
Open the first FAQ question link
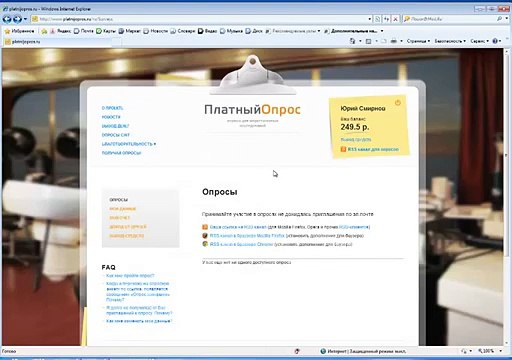130,276
